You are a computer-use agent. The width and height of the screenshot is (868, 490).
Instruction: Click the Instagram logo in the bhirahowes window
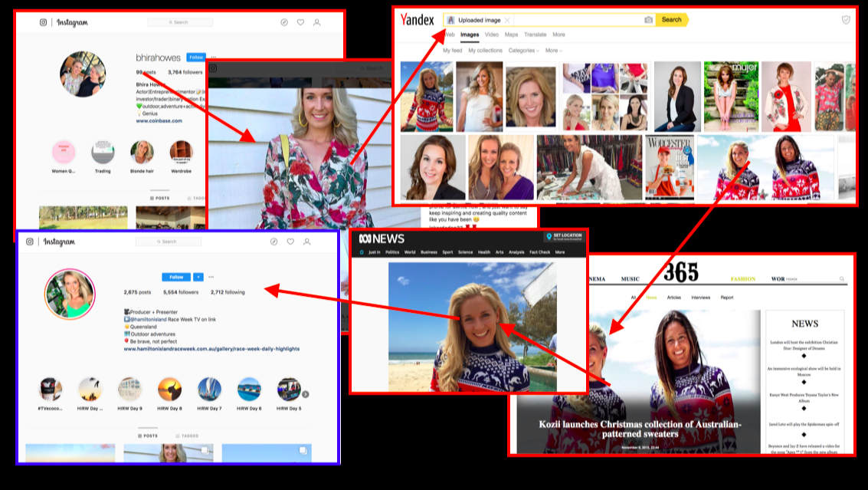pyautogui.click(x=72, y=23)
